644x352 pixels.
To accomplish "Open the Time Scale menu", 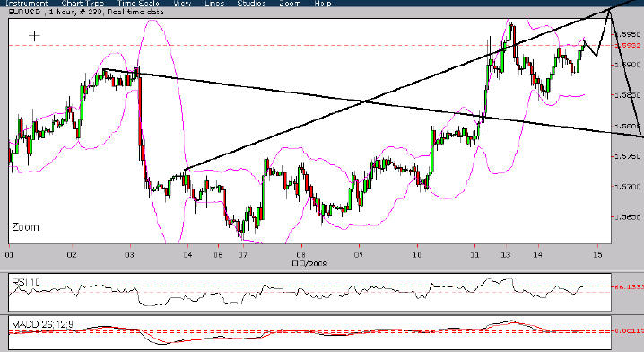I will pos(138,4).
